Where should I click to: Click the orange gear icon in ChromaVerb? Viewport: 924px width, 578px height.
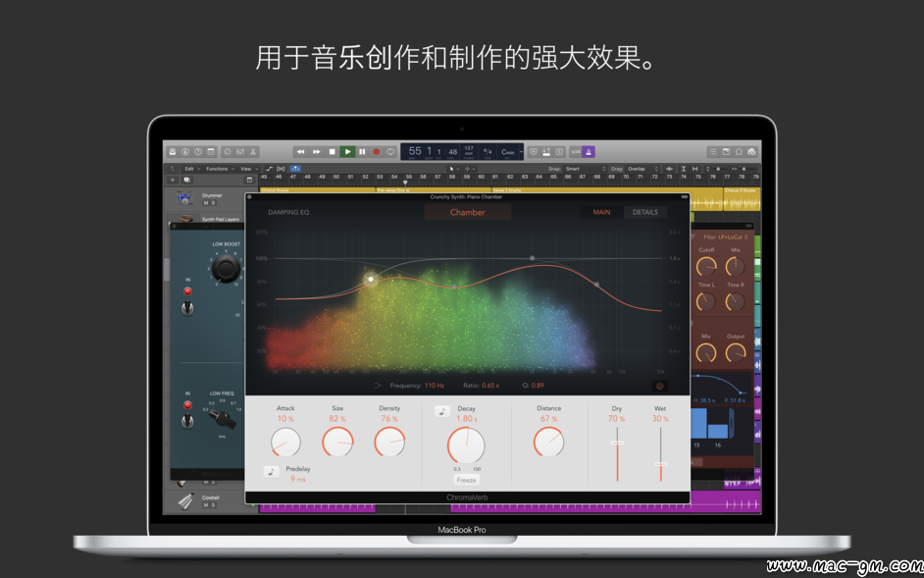[660, 386]
